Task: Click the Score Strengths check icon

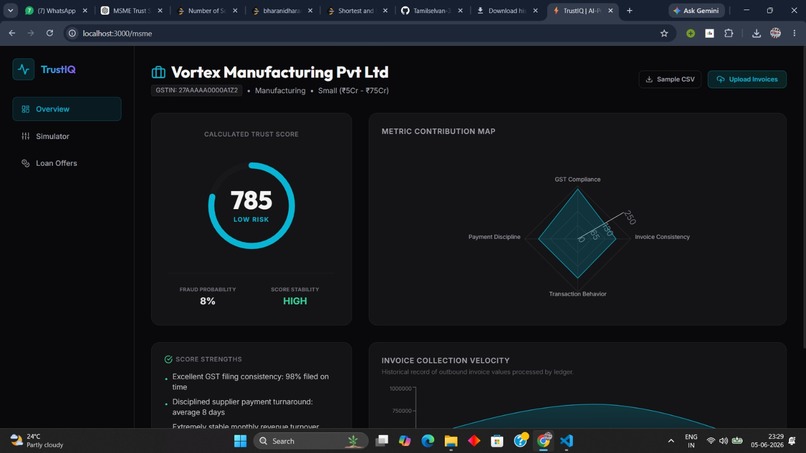Action: [168, 359]
